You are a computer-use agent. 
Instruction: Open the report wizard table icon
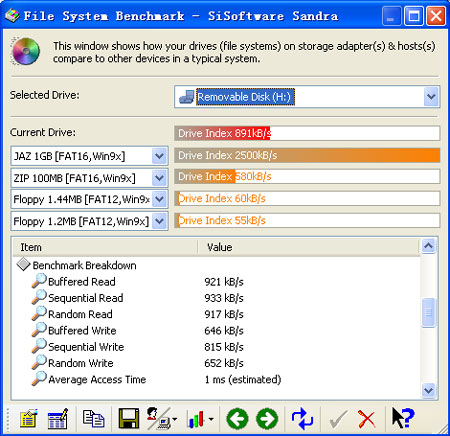(x=58, y=418)
